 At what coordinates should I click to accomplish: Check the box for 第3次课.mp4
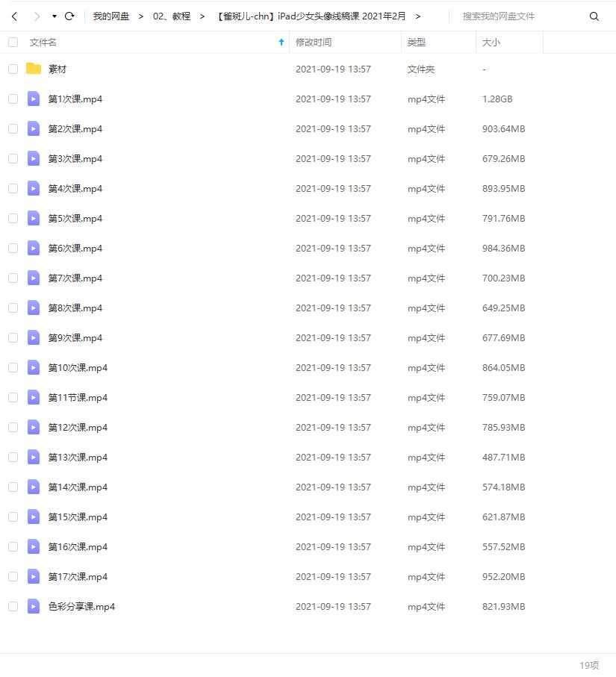point(13,158)
